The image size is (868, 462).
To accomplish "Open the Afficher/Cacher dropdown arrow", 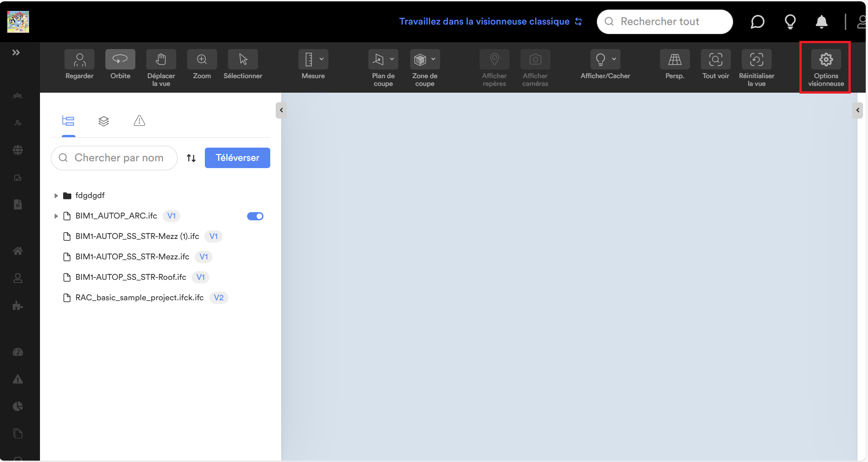I will coord(614,59).
